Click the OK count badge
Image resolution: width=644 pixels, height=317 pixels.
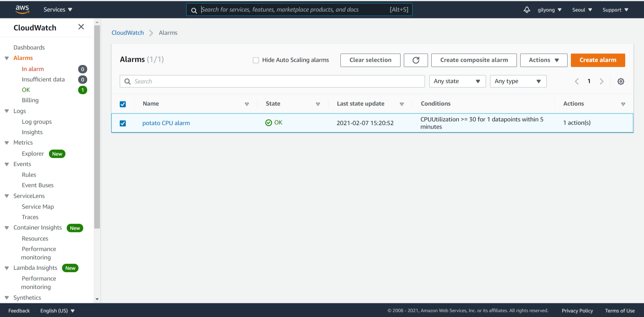pos(83,90)
